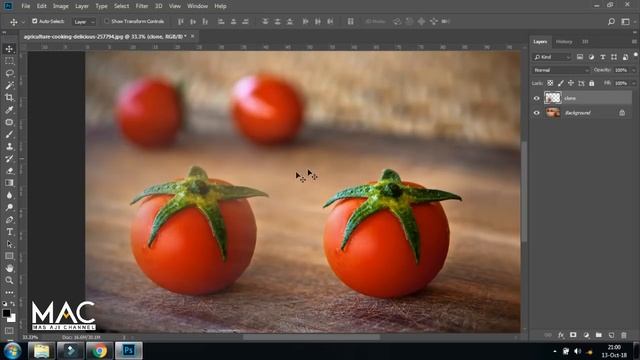This screenshot has width=640, height=360.
Task: Open the Filter menu
Action: (x=142, y=6)
